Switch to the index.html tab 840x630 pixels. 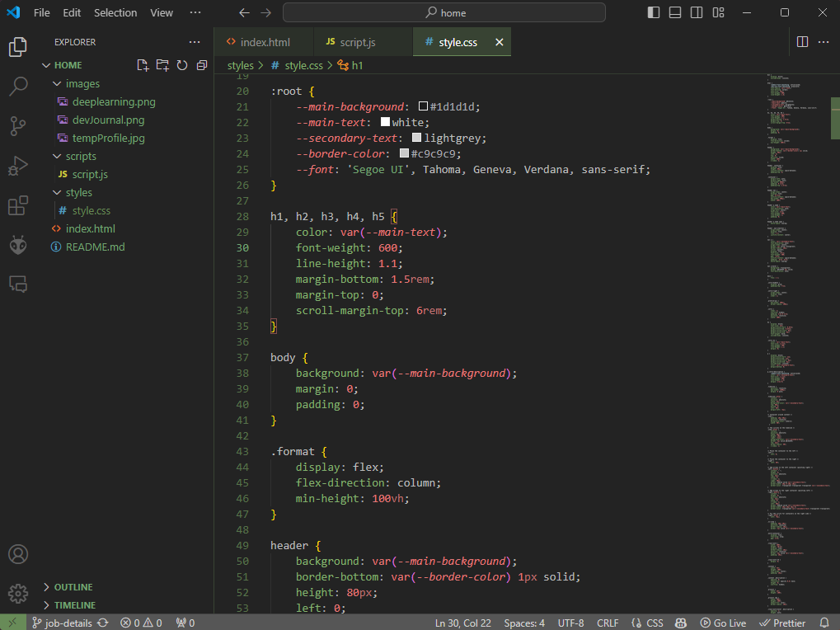point(264,42)
